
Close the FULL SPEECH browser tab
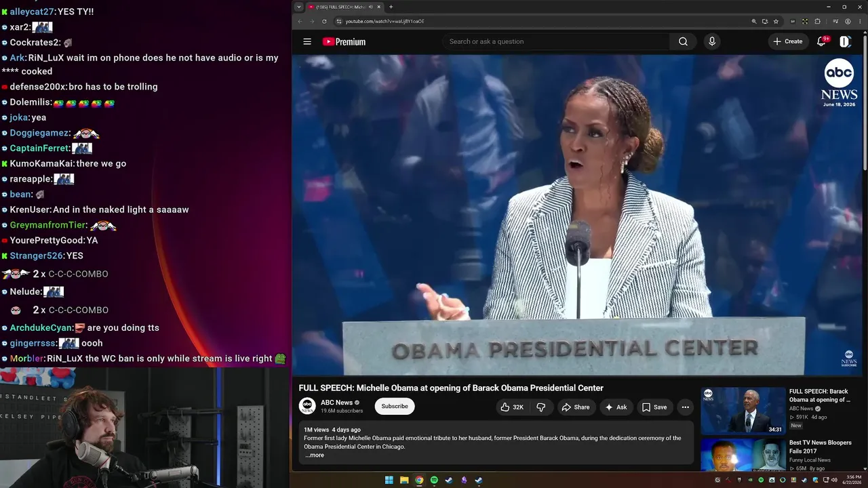click(x=380, y=7)
